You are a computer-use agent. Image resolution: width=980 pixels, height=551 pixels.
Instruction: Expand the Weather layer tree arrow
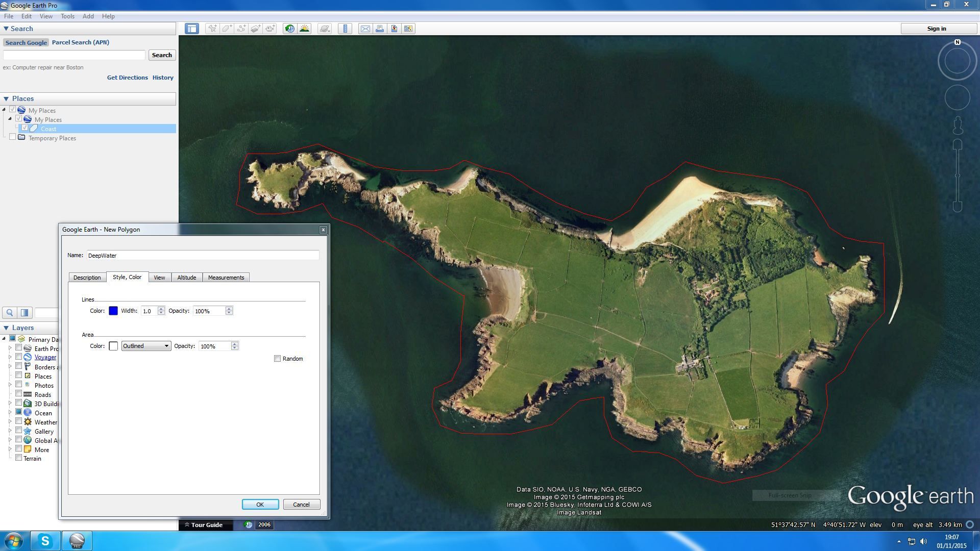10,421
